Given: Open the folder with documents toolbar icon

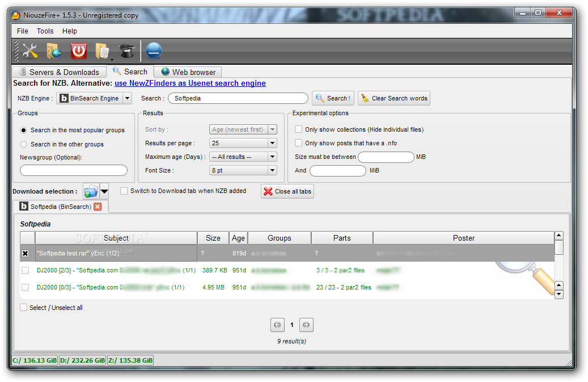Looking at the screenshot, I should (x=103, y=51).
